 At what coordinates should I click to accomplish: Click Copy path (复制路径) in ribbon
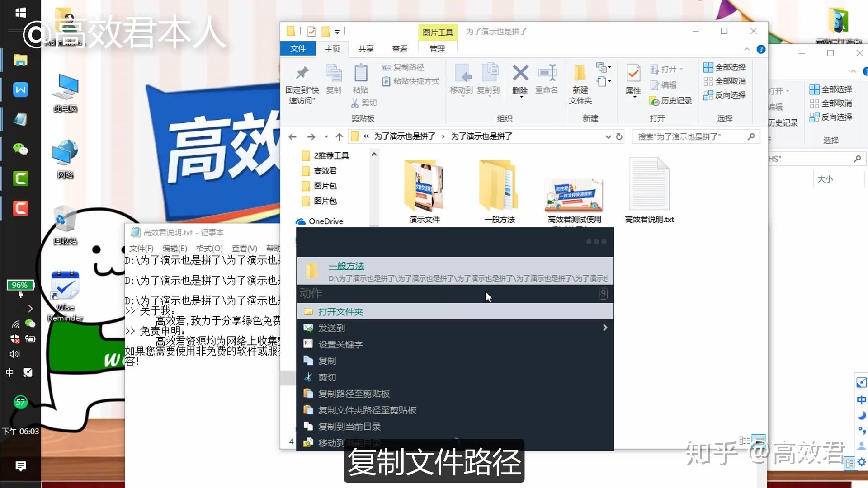[x=403, y=67]
